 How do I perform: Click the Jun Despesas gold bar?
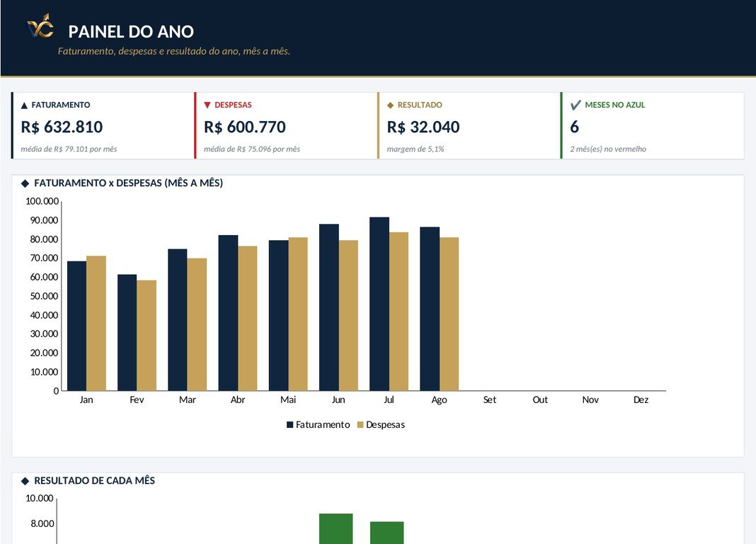point(348,315)
